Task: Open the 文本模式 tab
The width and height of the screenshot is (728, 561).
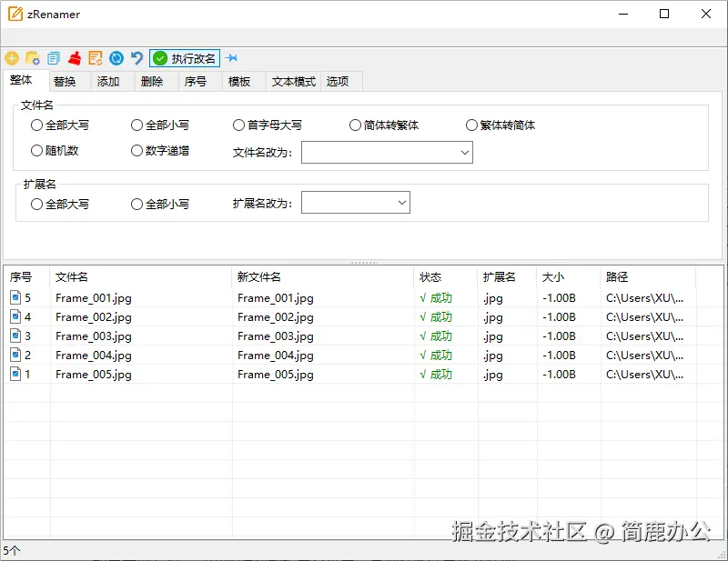Action: pos(293,82)
